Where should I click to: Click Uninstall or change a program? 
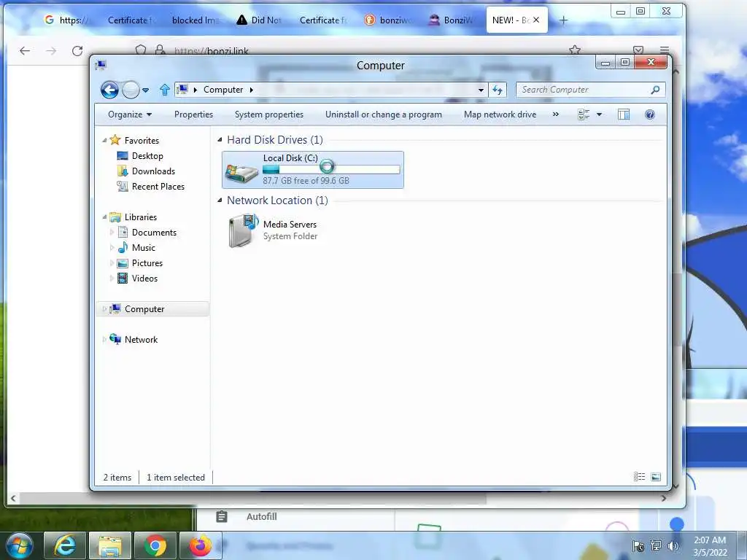pyautogui.click(x=384, y=114)
